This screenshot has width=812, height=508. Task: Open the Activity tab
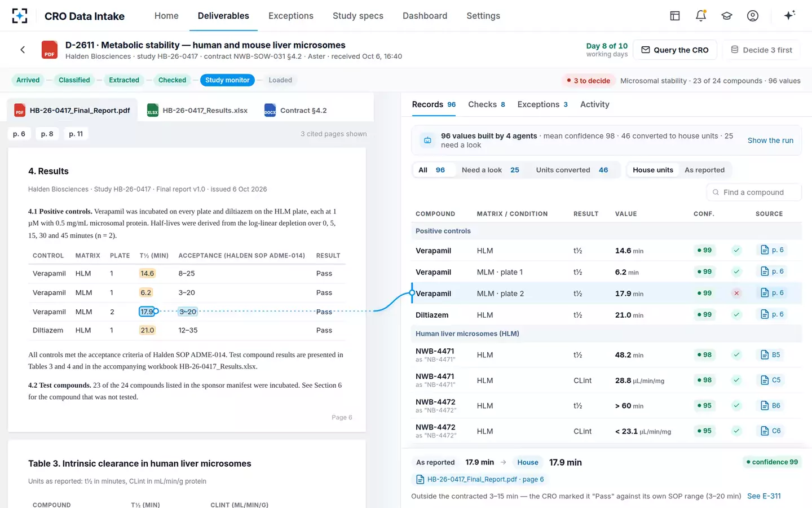pos(594,104)
